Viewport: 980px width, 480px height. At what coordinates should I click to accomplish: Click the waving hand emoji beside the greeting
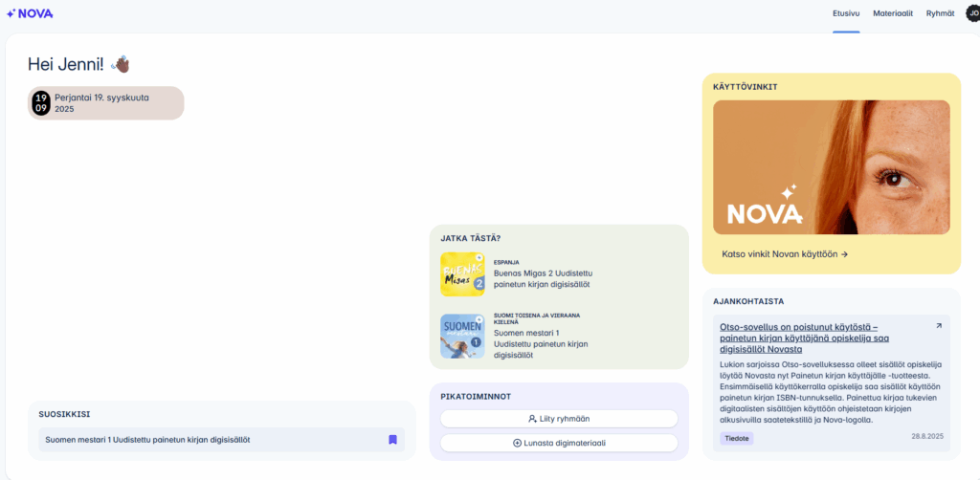121,64
